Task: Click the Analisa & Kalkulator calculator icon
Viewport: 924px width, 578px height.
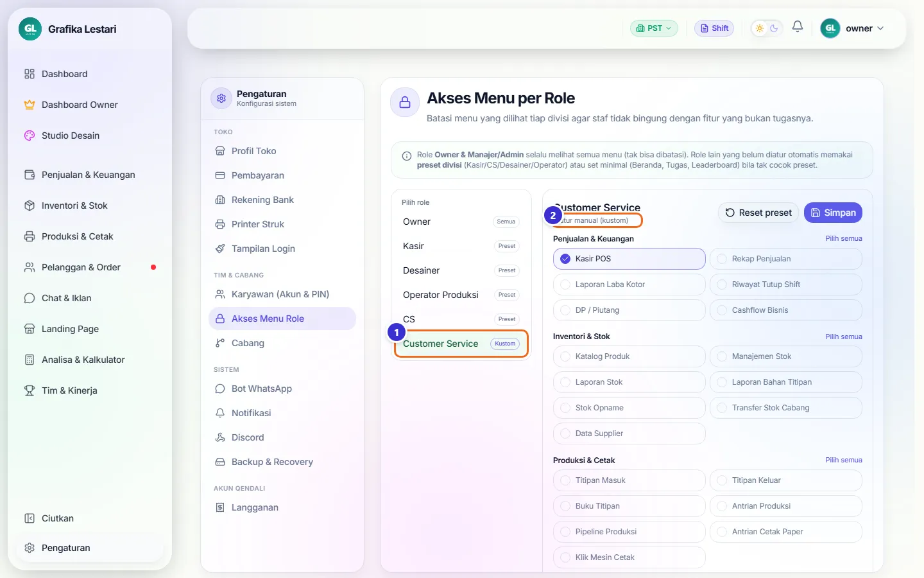Action: click(x=30, y=360)
